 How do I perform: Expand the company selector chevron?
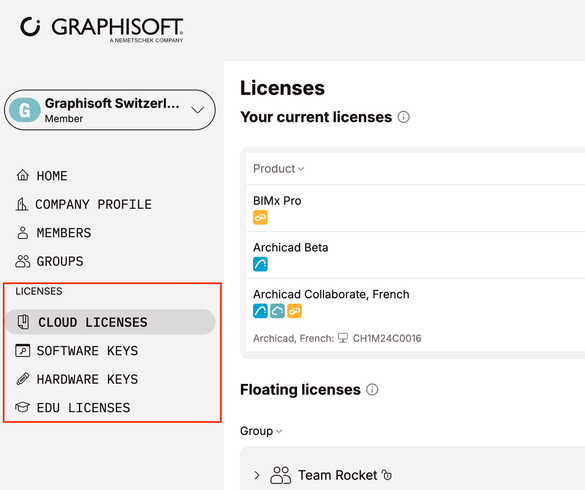pos(197,110)
